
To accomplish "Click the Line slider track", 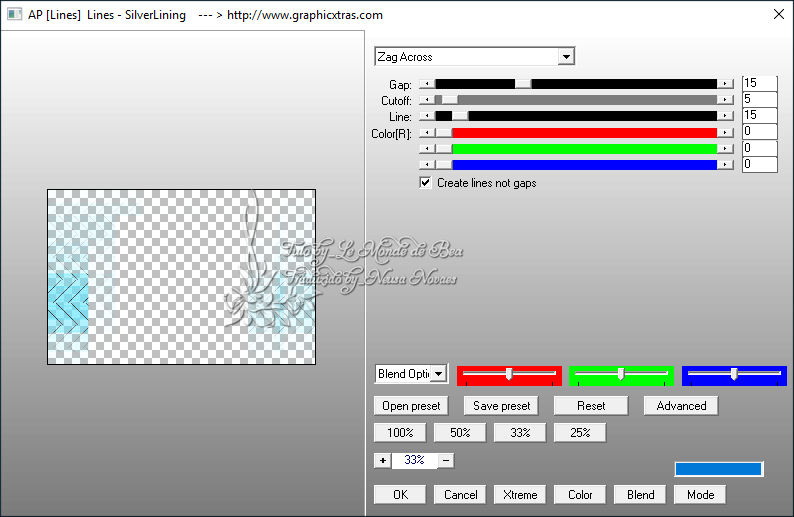I will [576, 116].
